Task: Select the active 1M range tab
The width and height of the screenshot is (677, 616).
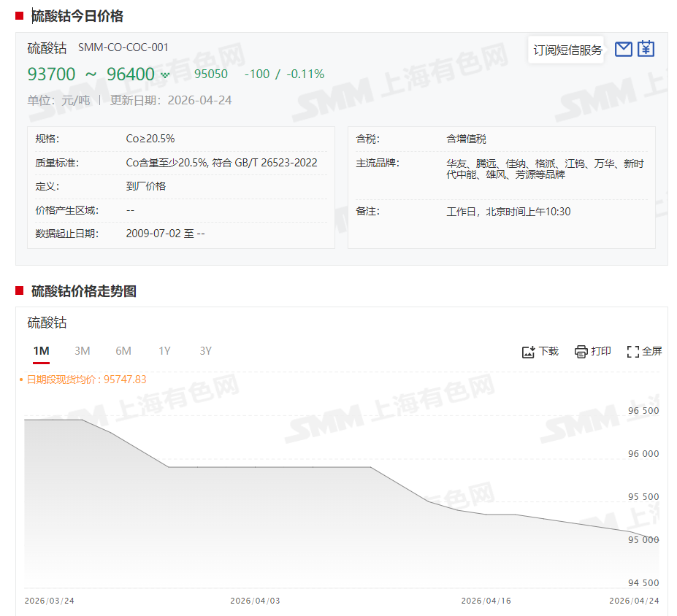Action: pyautogui.click(x=41, y=351)
